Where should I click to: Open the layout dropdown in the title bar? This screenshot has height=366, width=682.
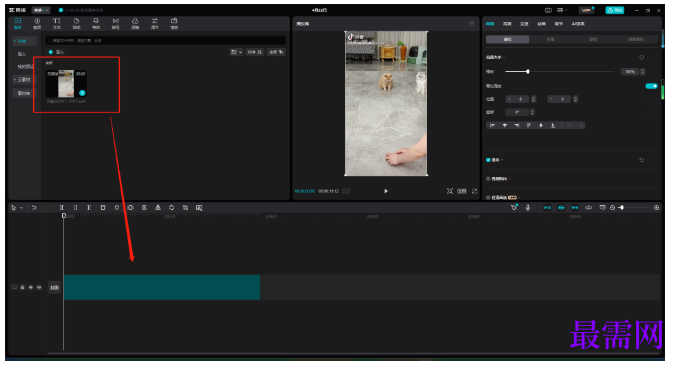[562, 10]
